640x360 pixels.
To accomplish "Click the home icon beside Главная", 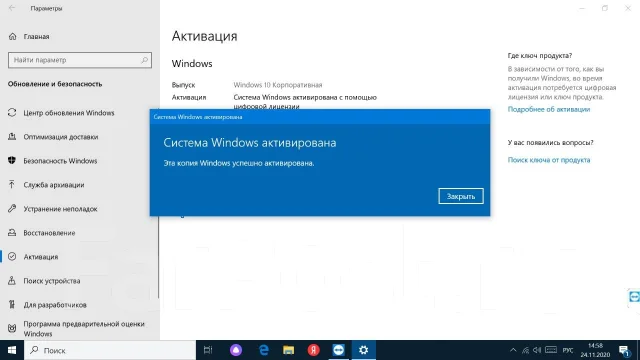I will (12, 36).
